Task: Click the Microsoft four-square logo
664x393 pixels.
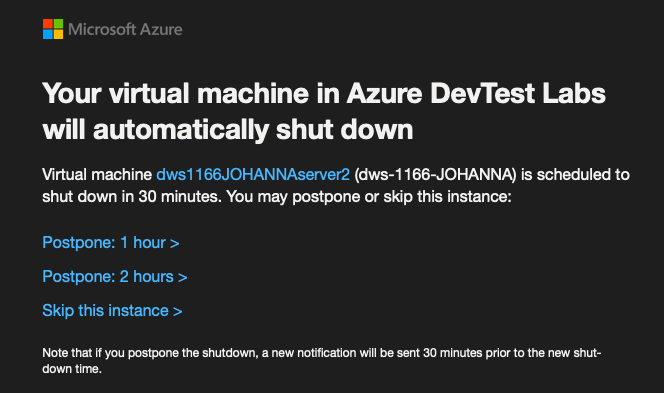Action: pos(53,29)
